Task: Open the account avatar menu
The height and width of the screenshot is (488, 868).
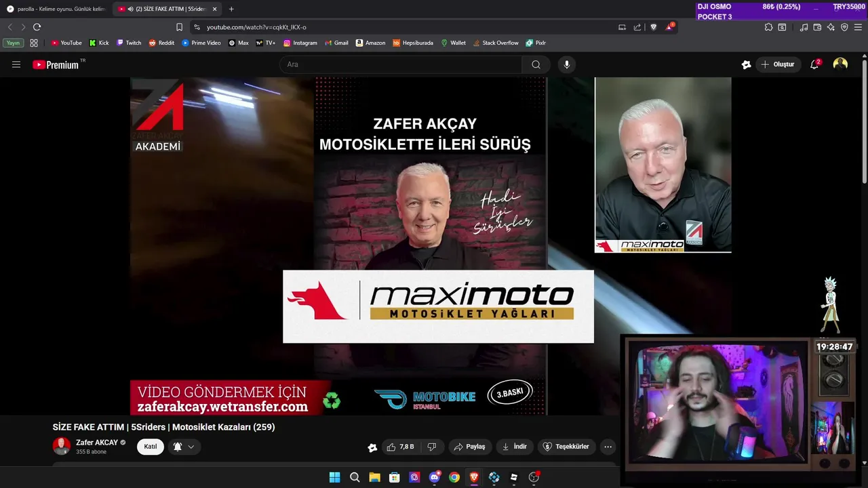Action: [x=840, y=64]
